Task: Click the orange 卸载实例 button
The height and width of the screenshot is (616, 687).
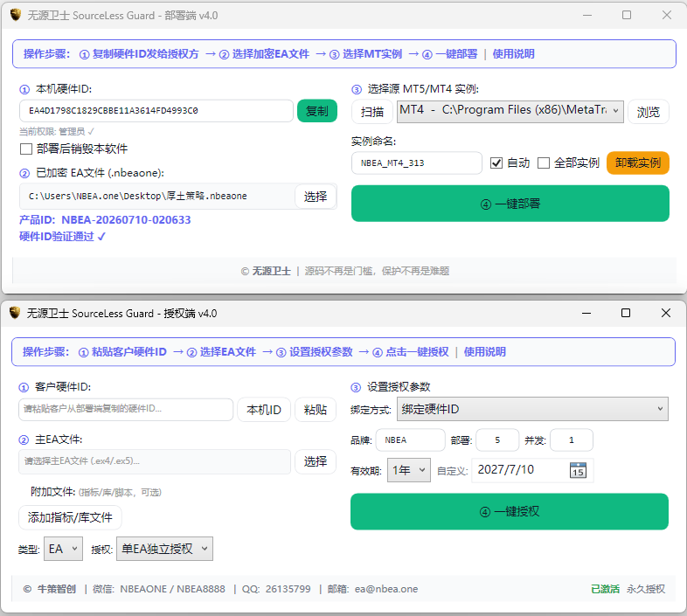Action: click(637, 163)
